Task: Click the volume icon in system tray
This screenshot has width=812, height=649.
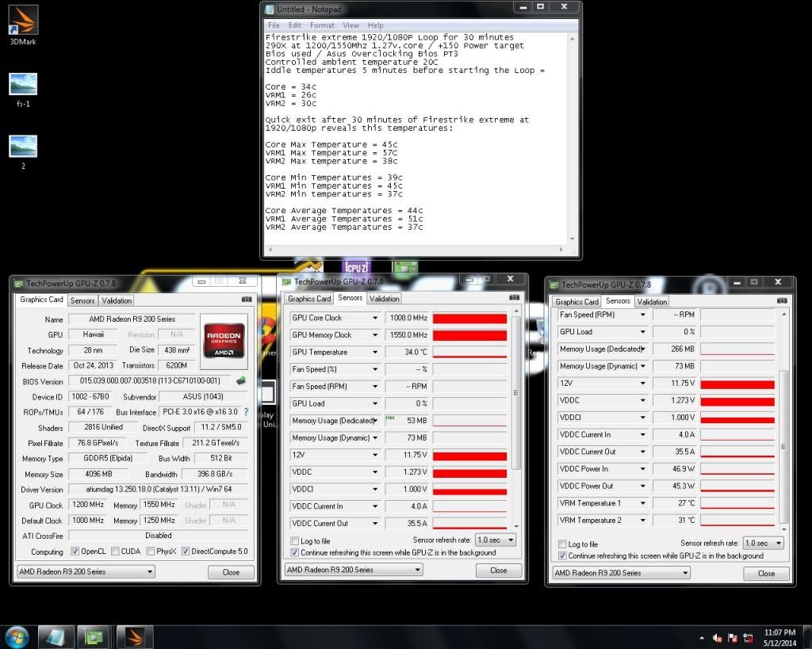Action: [x=718, y=637]
